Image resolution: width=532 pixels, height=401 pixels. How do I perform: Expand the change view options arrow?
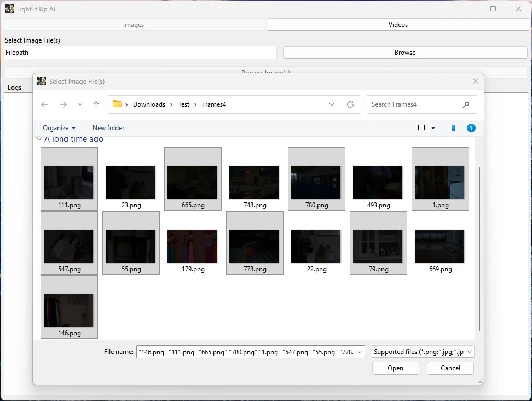(433, 128)
